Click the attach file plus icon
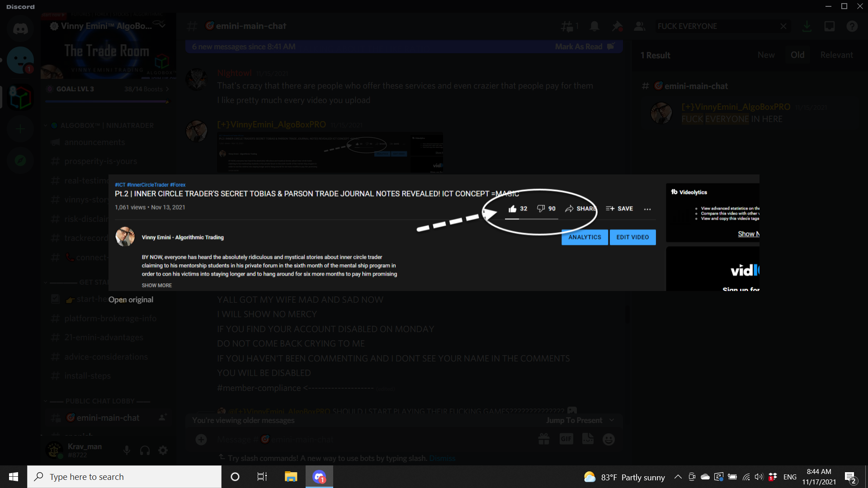 tap(201, 439)
